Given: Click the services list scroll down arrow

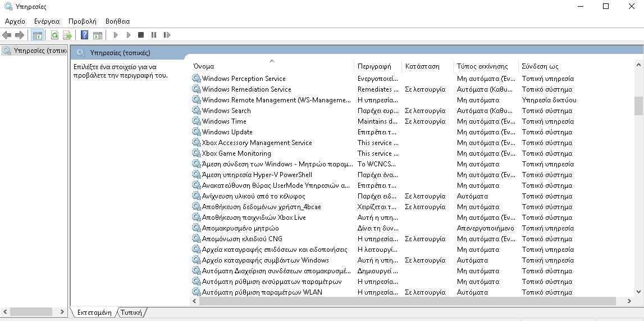Looking at the screenshot, I should click(x=638, y=292).
